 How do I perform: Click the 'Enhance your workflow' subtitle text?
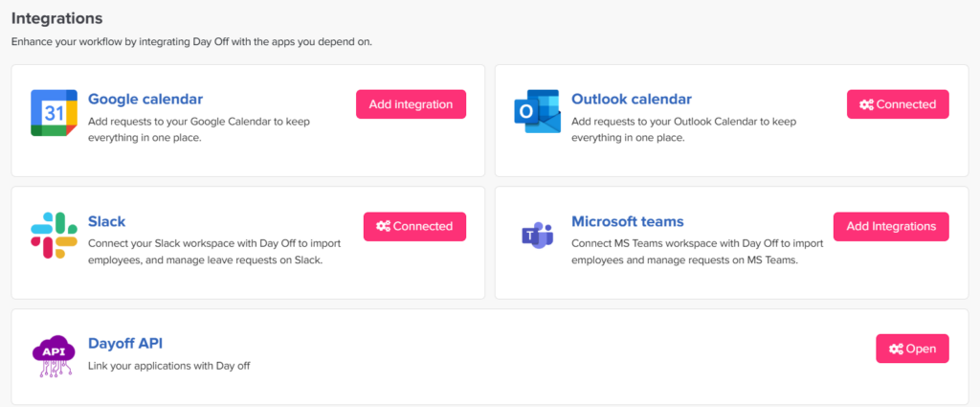click(190, 41)
